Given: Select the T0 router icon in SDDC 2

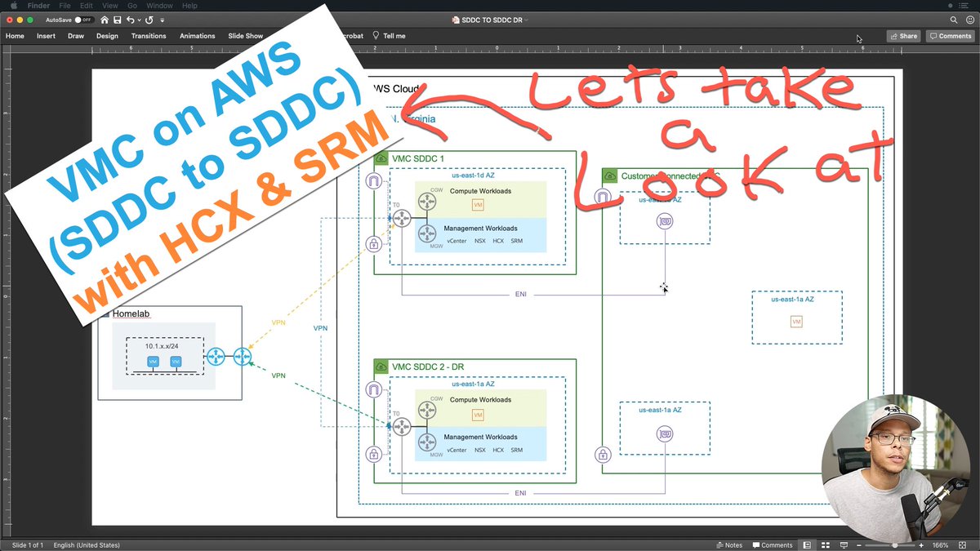Looking at the screenshot, I should pyautogui.click(x=401, y=426).
